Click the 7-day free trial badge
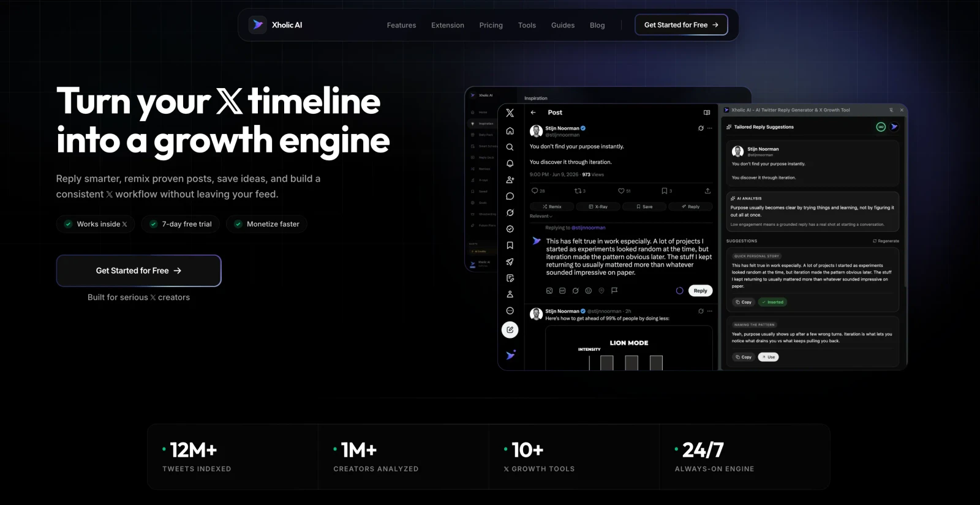This screenshot has height=505, width=980. coord(181,224)
